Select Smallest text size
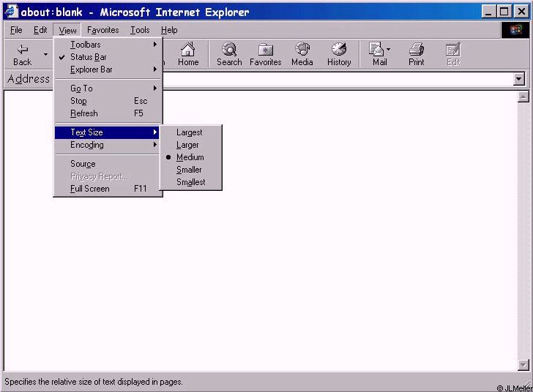This screenshot has width=533, height=392. point(191,182)
